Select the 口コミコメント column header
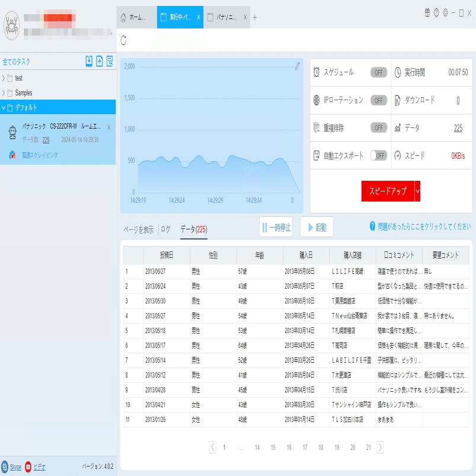This screenshot has width=476, height=476. coord(399,255)
